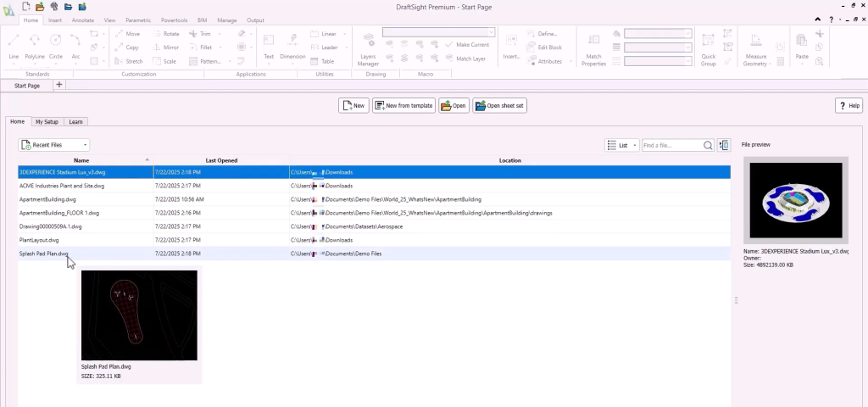
Task: Click the Trim tool
Action: (x=200, y=34)
